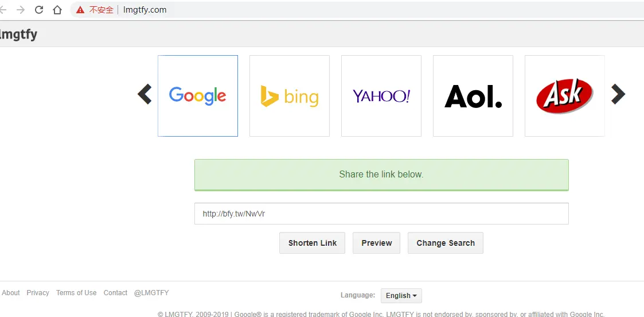Screen dimensions: 644x317
Task: Click the 不安全 security label
Action: point(101,10)
